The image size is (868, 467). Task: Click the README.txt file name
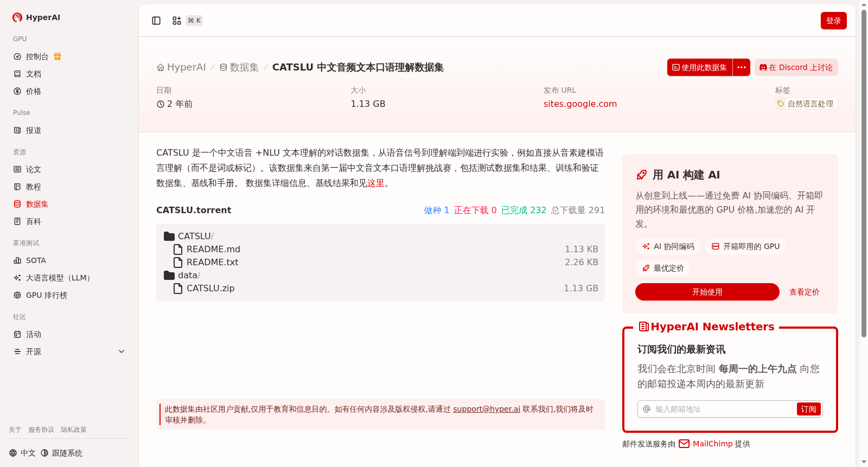coord(213,262)
